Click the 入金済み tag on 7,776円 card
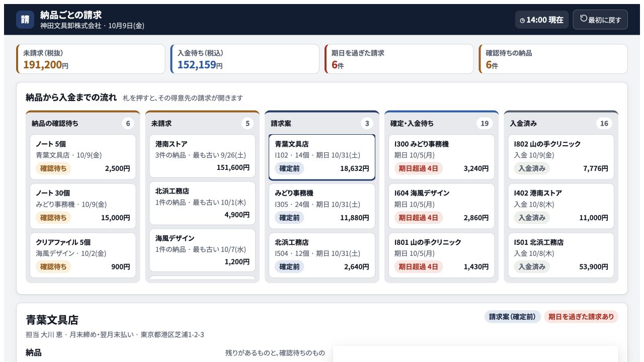 532,168
